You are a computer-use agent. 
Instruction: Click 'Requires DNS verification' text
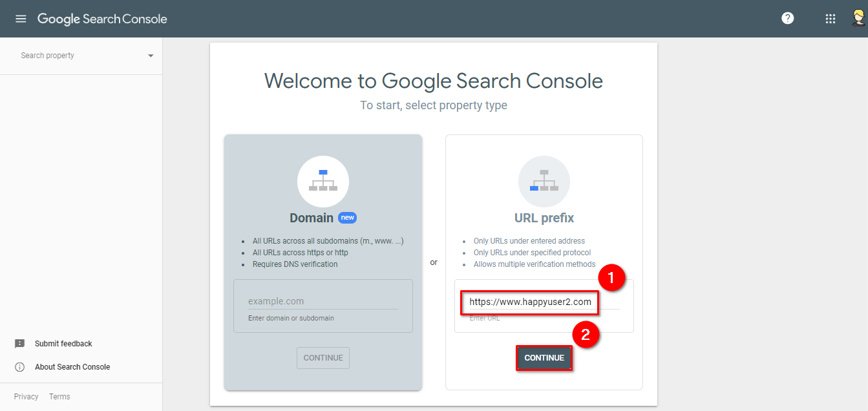[295, 264]
